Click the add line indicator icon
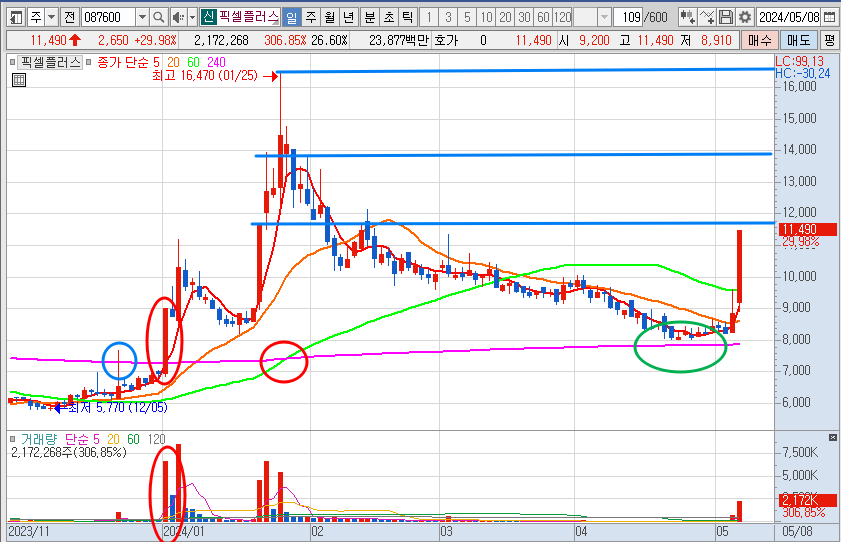This screenshot has height=542, width=841. [707, 18]
